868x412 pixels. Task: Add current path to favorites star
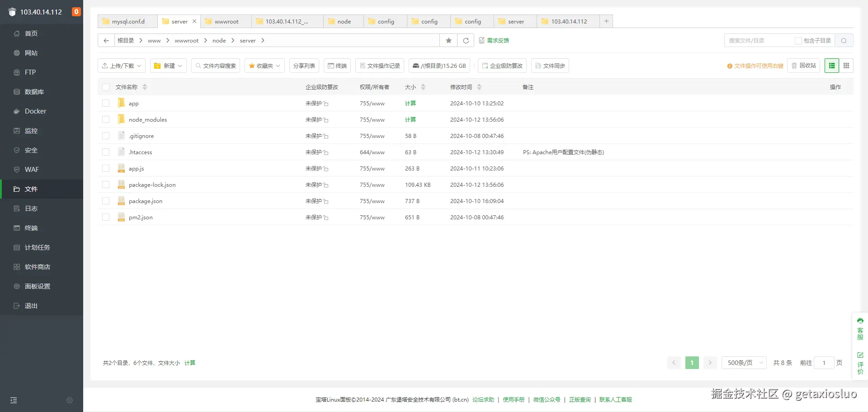[x=448, y=41]
